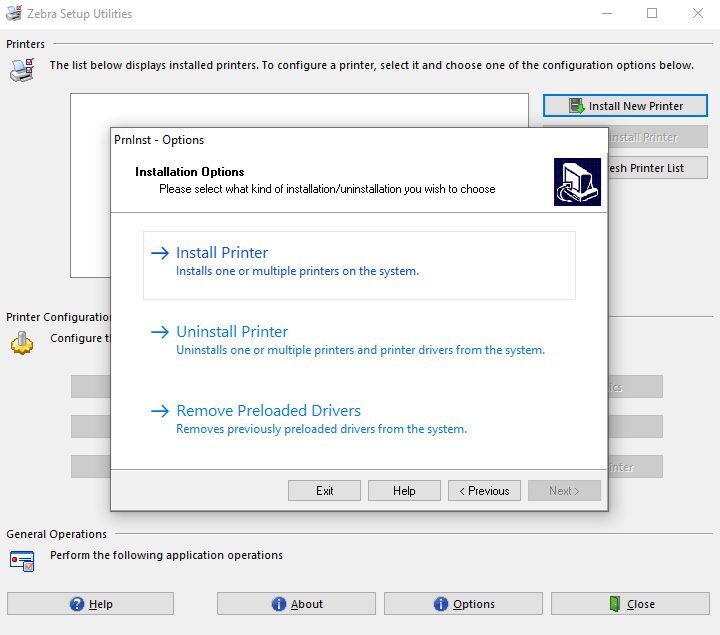Maximize the Zebra Setup Utilities window
The height and width of the screenshot is (635, 720).
pyautogui.click(x=652, y=13)
